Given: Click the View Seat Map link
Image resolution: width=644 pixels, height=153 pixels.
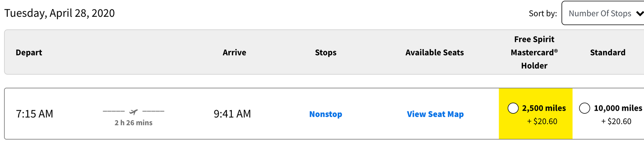Looking at the screenshot, I should (435, 114).
